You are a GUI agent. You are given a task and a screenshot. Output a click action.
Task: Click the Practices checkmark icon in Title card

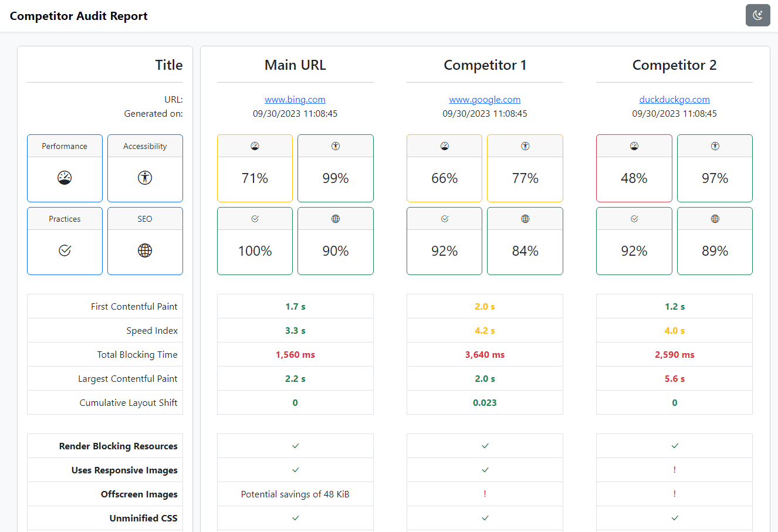tap(65, 250)
